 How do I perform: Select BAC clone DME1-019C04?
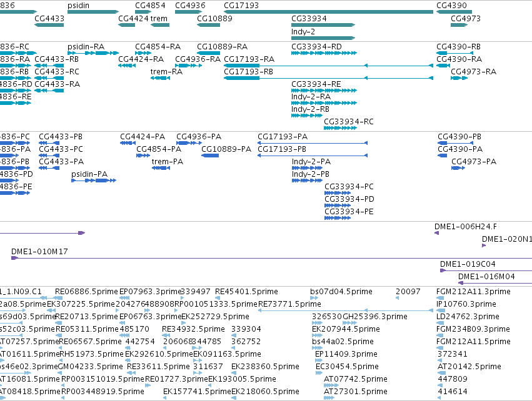[x=468, y=264]
